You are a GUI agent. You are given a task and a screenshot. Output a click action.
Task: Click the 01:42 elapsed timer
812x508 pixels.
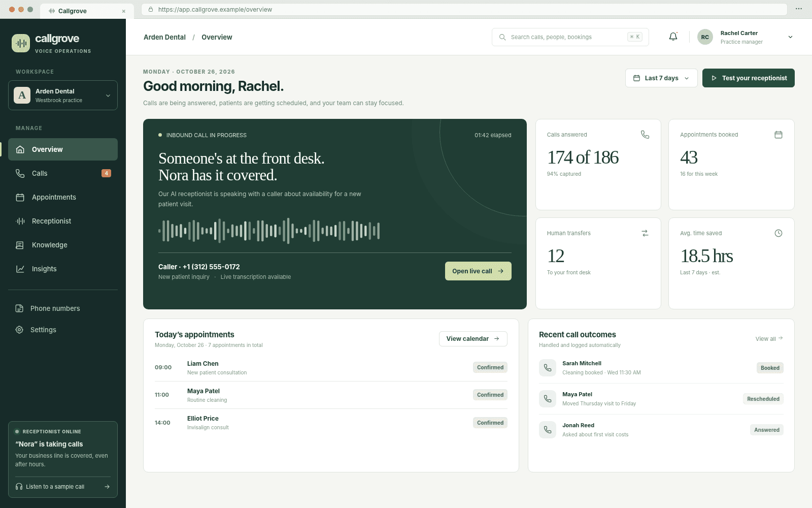(493, 135)
